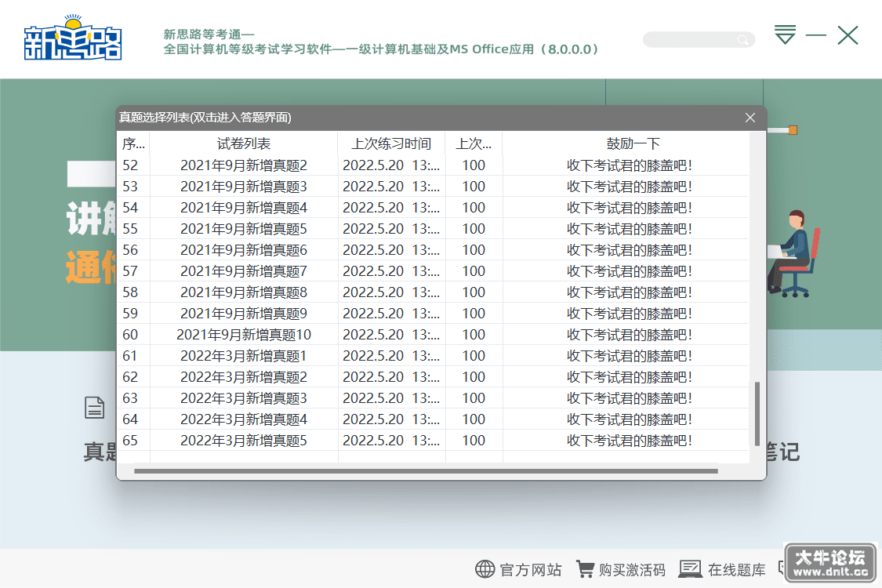882x588 pixels.
Task: Open the 在线题库 laptop icon
Action: click(x=690, y=569)
